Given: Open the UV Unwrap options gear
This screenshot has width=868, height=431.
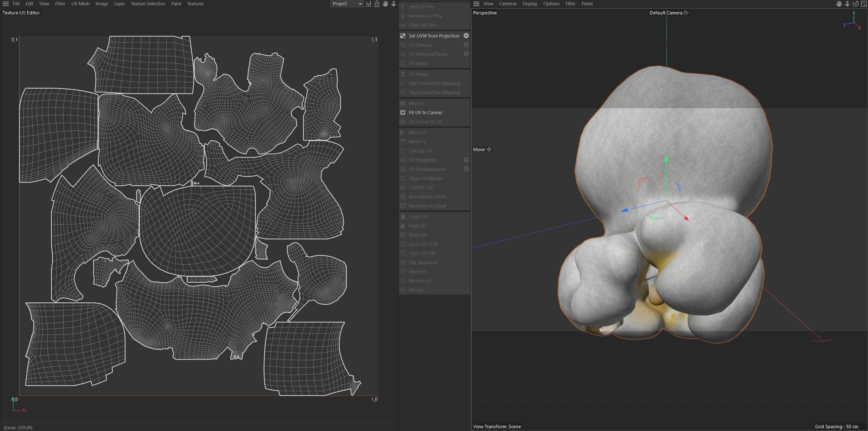Looking at the screenshot, I should [x=466, y=45].
